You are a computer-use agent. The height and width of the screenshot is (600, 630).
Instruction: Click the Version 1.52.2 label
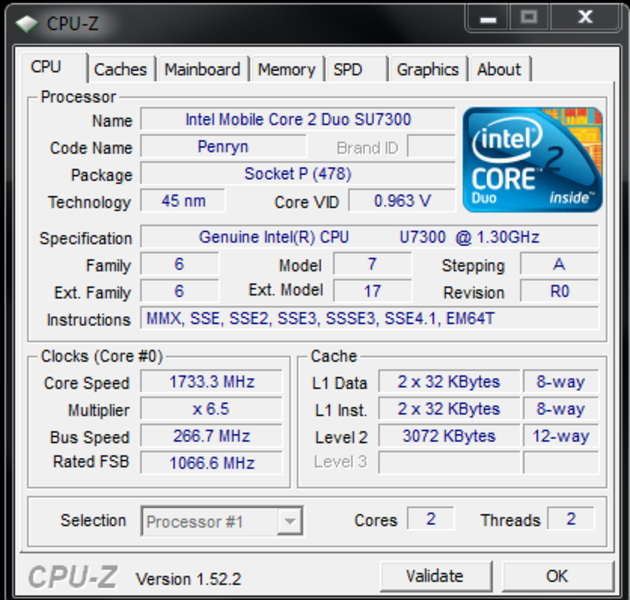pyautogui.click(x=188, y=579)
